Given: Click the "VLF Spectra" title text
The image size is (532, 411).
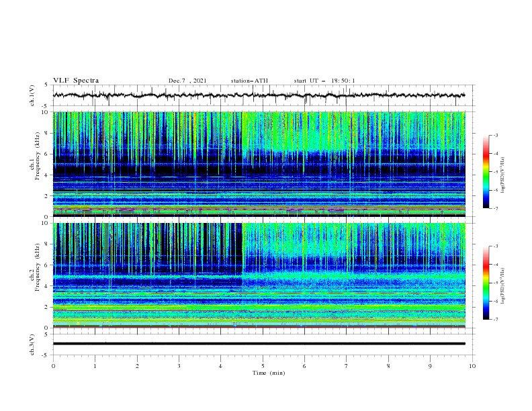Looking at the screenshot, I should click(x=76, y=81).
